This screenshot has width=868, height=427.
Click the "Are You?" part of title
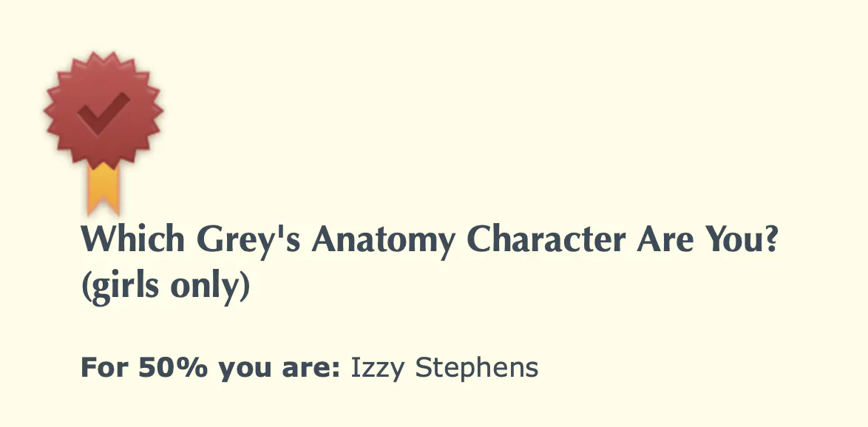coord(708,239)
